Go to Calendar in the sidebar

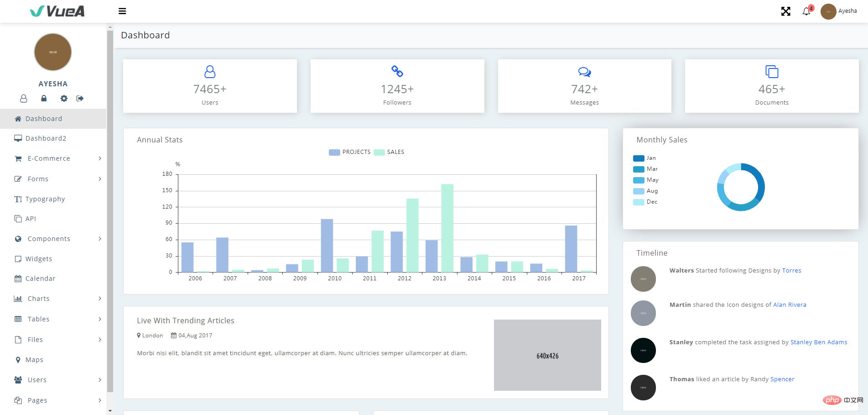[x=40, y=278]
